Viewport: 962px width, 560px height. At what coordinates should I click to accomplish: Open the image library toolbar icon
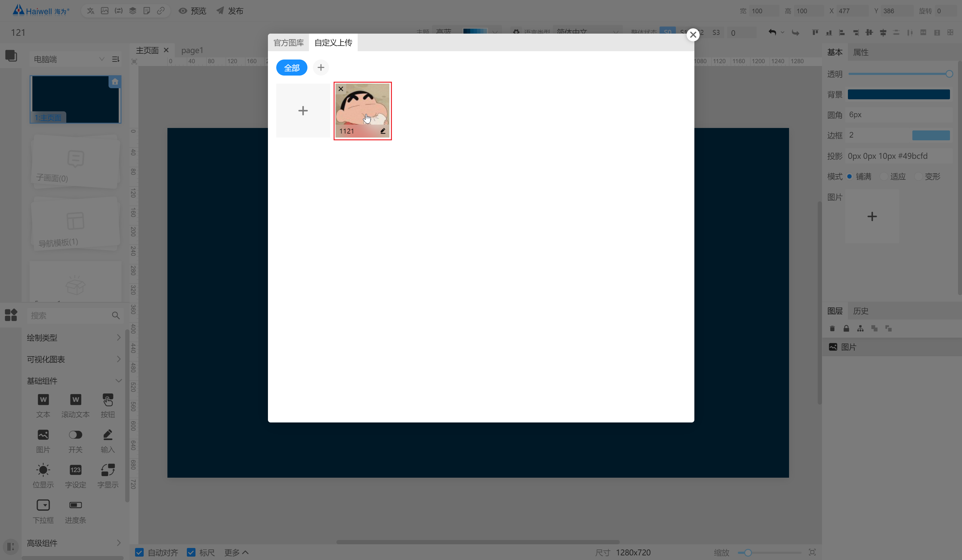pos(105,11)
